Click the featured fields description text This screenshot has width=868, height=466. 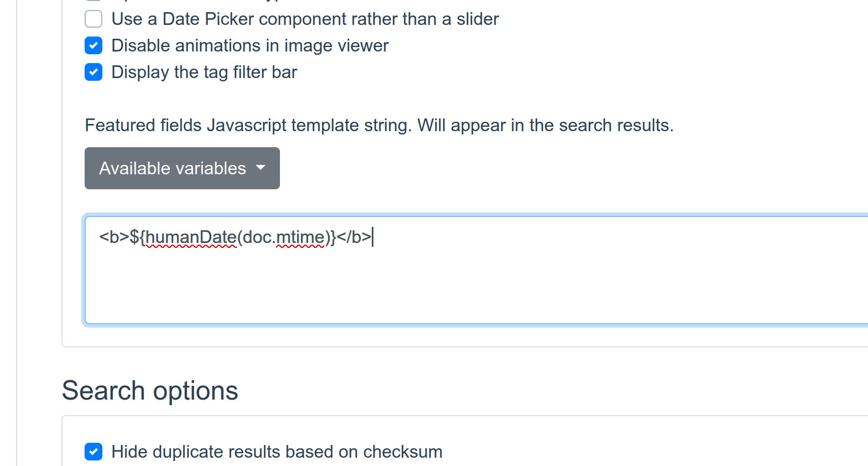coord(379,125)
